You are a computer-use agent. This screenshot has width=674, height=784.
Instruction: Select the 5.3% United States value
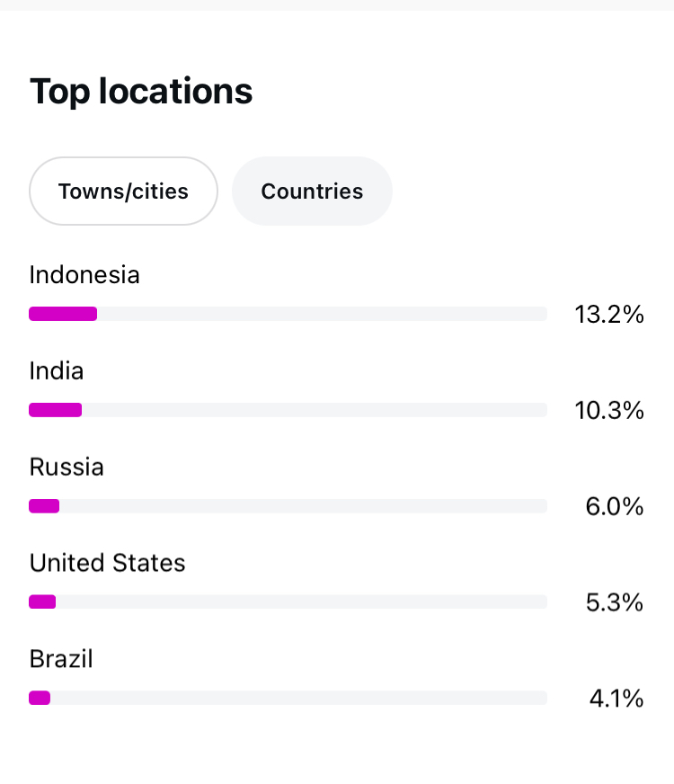[615, 602]
